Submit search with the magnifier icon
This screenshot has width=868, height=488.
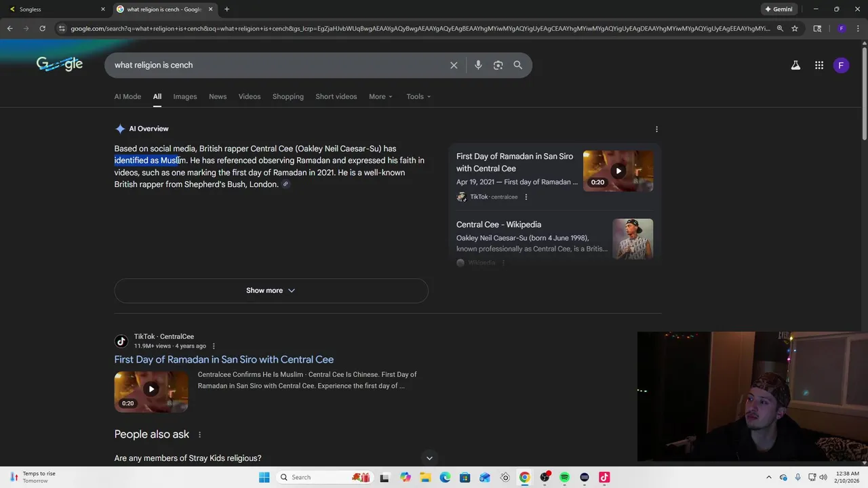518,65
